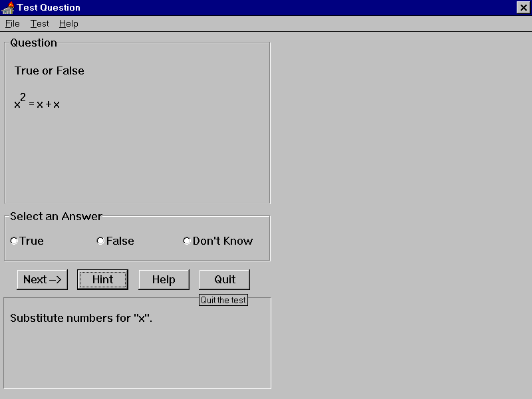Image resolution: width=532 pixels, height=399 pixels.
Task: Click the Hint button
Action: pyautogui.click(x=102, y=279)
